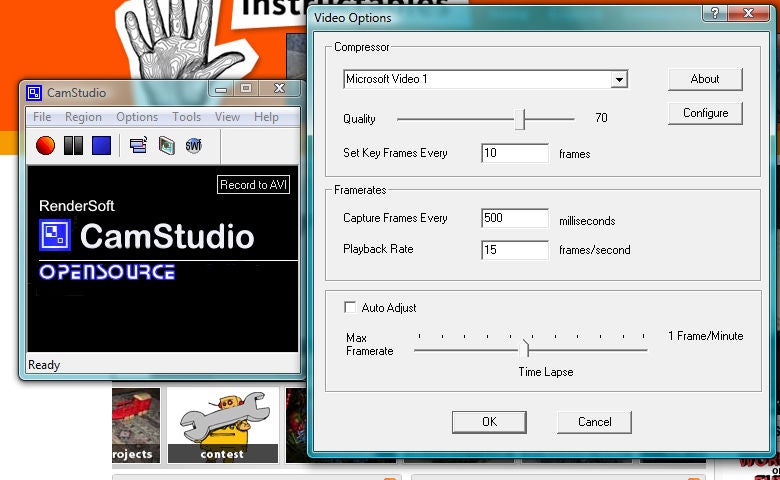Close the Video Options dialog
The height and width of the screenshot is (480, 780).
point(748,13)
